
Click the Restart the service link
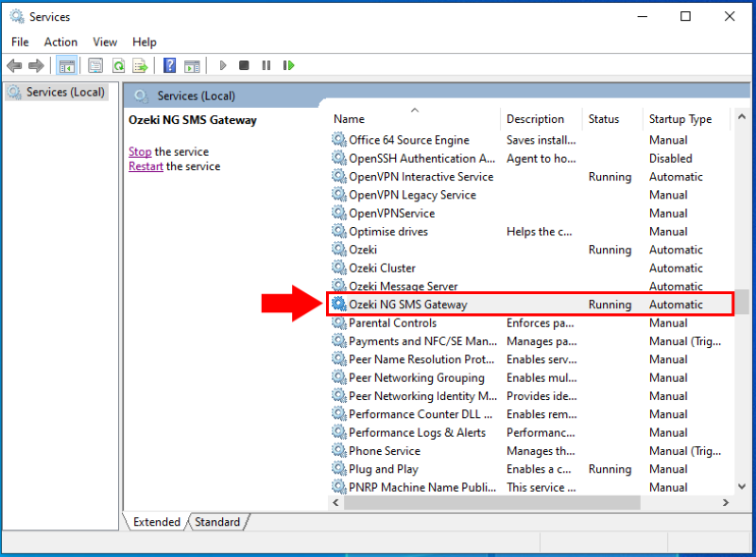[x=146, y=166]
